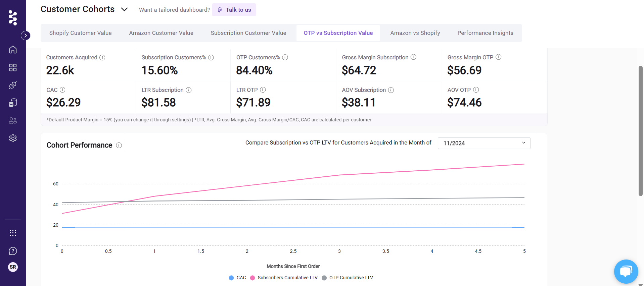Open the help question mark icon

tap(13, 251)
